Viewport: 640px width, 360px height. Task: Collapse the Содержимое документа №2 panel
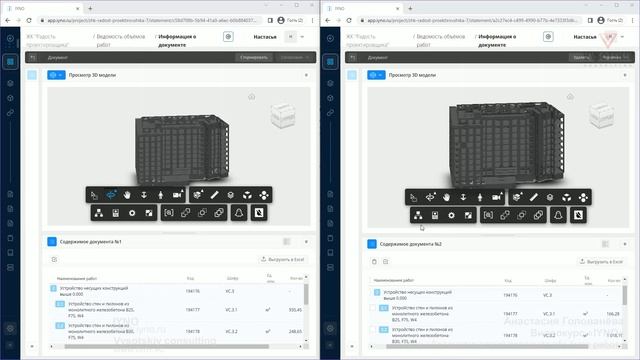click(x=625, y=244)
